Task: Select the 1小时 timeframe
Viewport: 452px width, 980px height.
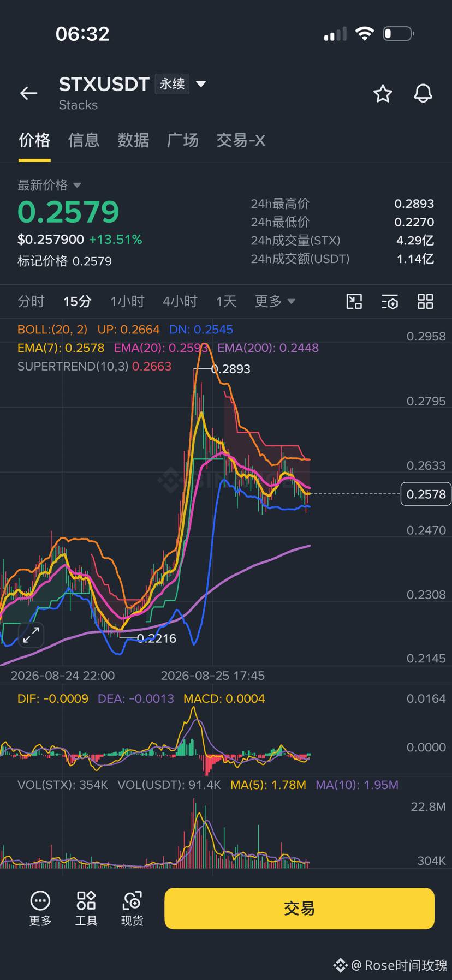Action: pos(127,301)
